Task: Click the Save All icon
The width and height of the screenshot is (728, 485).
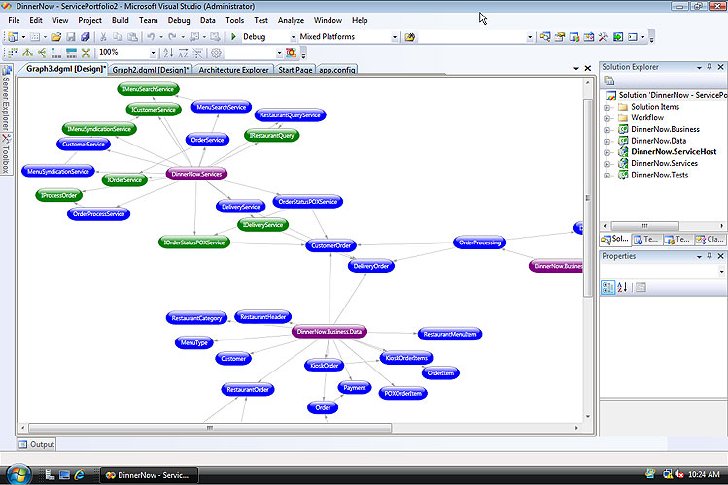Action: click(85, 37)
